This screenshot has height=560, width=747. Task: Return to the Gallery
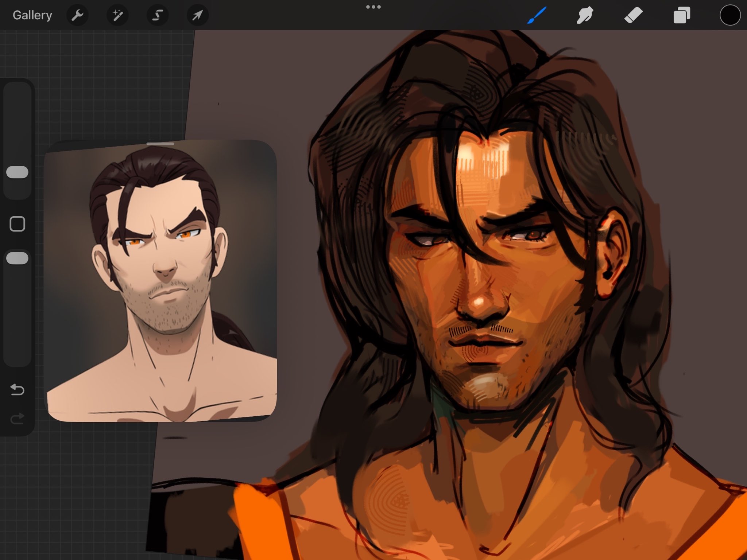tap(32, 15)
